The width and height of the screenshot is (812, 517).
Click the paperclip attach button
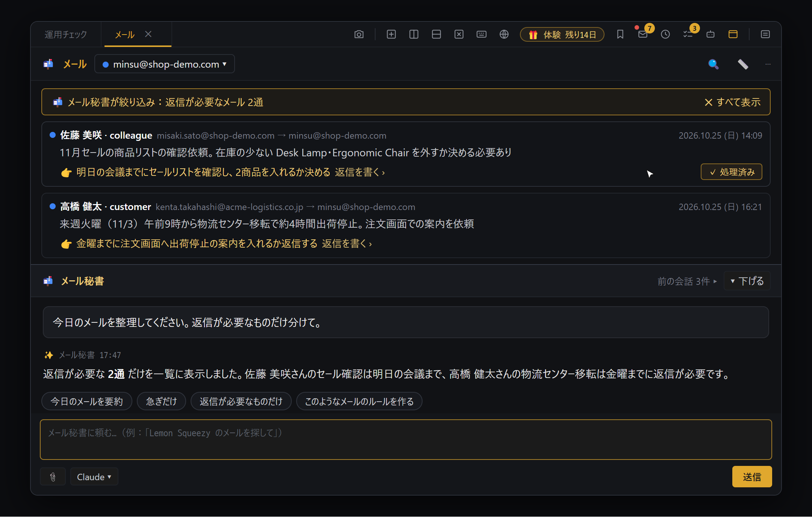tap(53, 477)
